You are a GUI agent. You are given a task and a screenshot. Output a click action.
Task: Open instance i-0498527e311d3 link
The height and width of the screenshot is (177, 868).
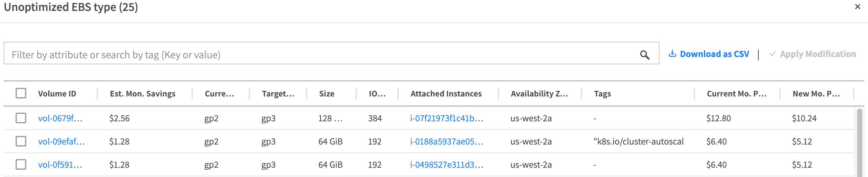446,164
